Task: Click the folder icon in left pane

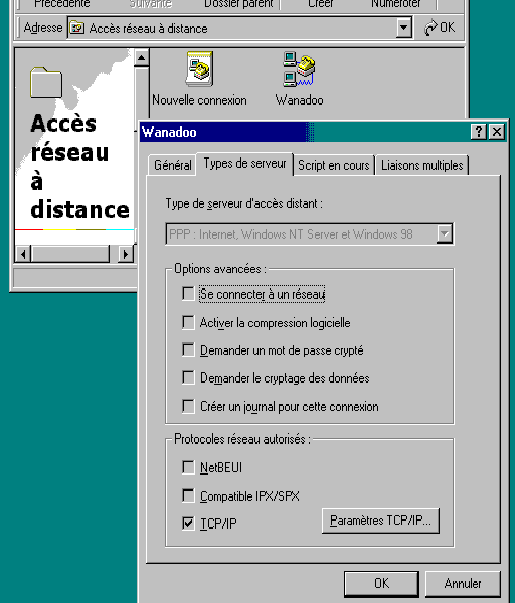Action: coord(46,82)
